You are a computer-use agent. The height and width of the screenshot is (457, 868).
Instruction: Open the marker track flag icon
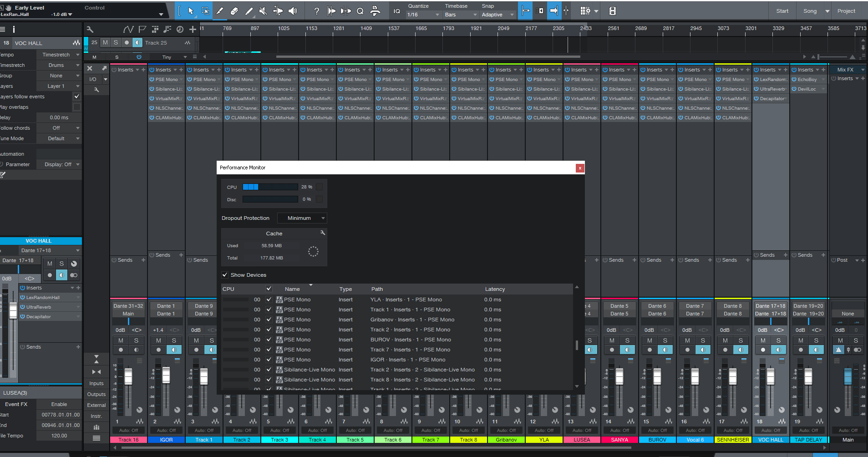pyautogui.click(x=142, y=29)
